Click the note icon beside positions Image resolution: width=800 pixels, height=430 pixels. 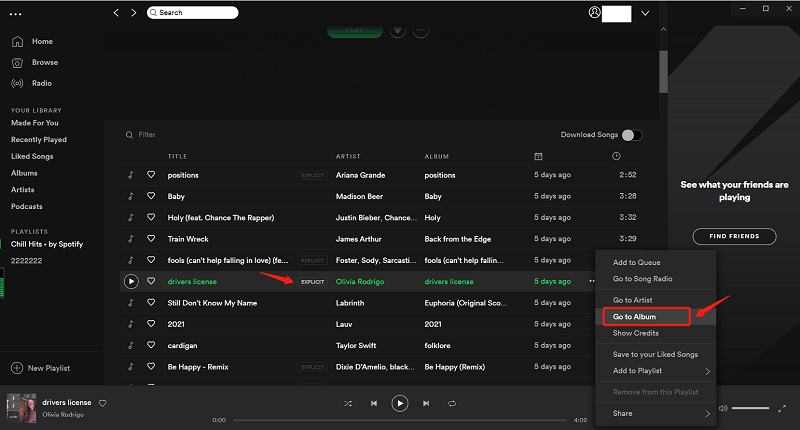click(x=131, y=175)
